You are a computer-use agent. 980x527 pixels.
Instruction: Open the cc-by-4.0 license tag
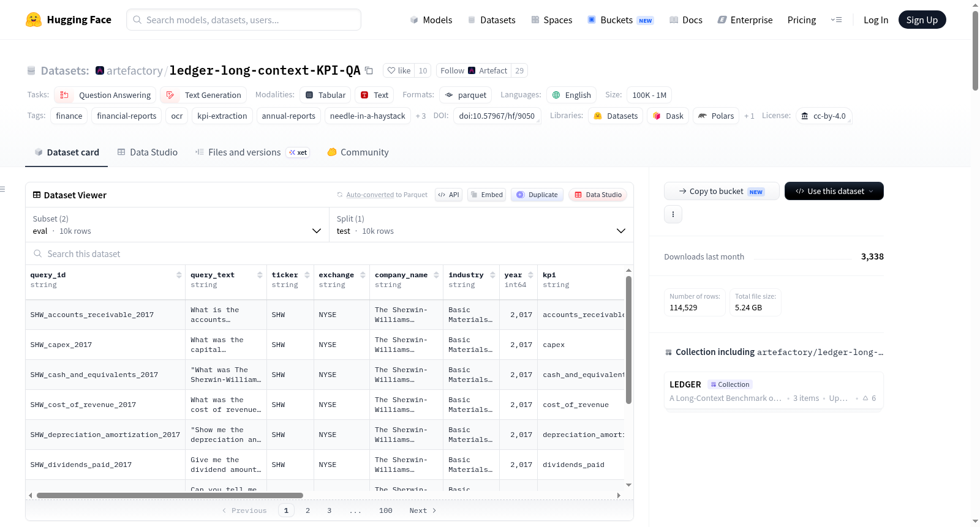click(x=824, y=116)
